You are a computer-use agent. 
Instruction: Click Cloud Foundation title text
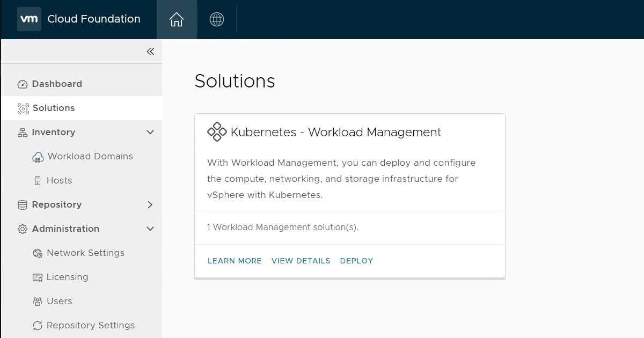click(x=94, y=19)
